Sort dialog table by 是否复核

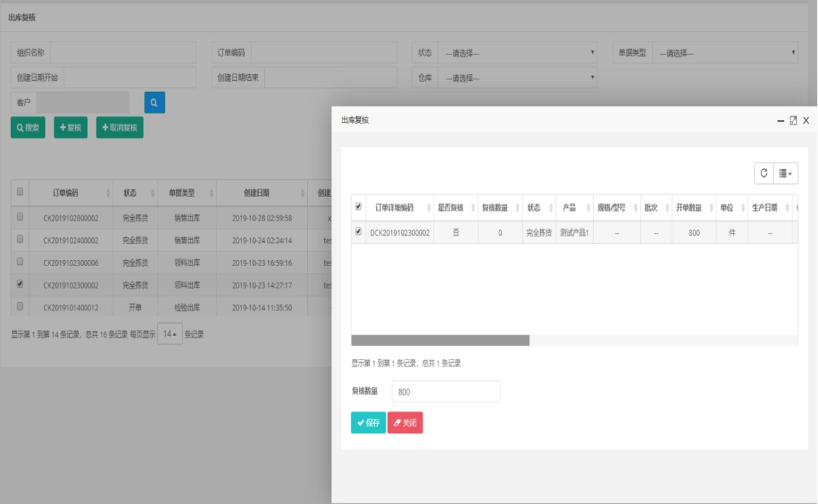[456, 207]
